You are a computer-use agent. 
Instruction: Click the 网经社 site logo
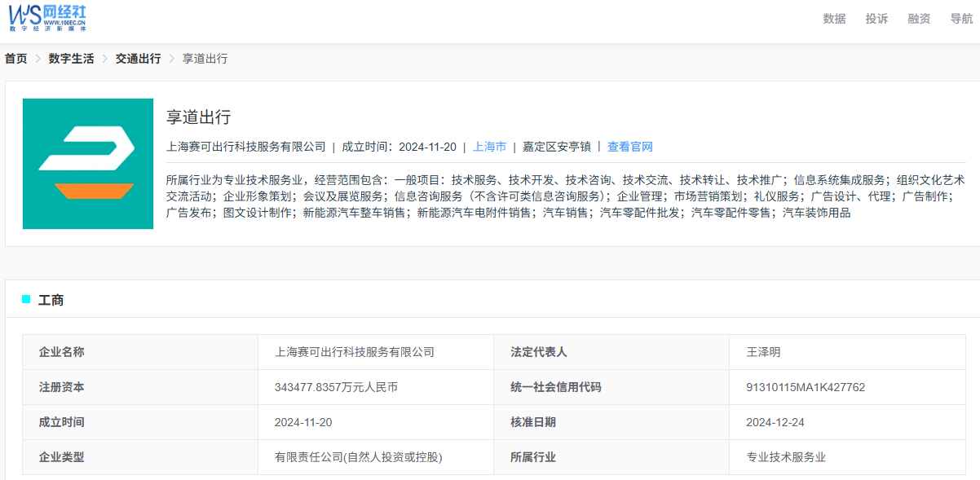coord(48,17)
